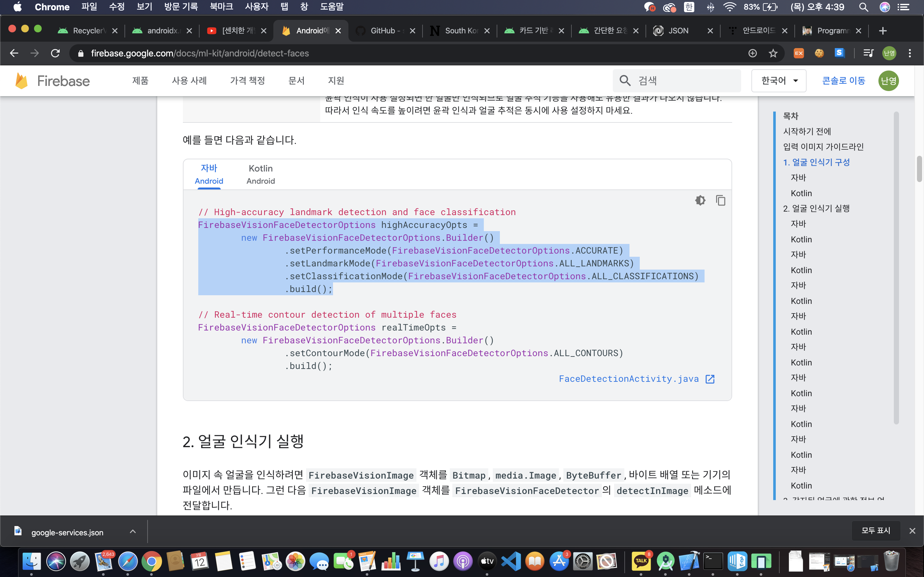Click the 콘솔로 이동 link

(x=843, y=80)
